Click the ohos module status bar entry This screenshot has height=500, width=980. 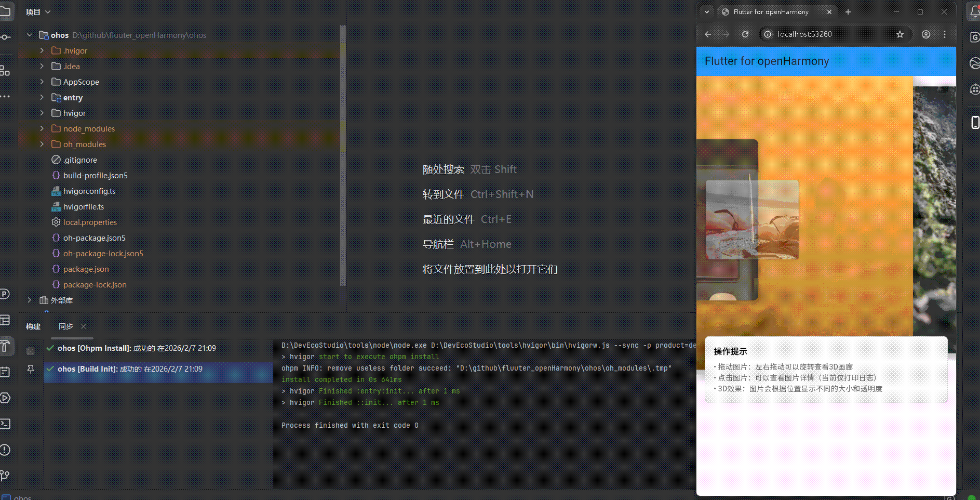17,497
